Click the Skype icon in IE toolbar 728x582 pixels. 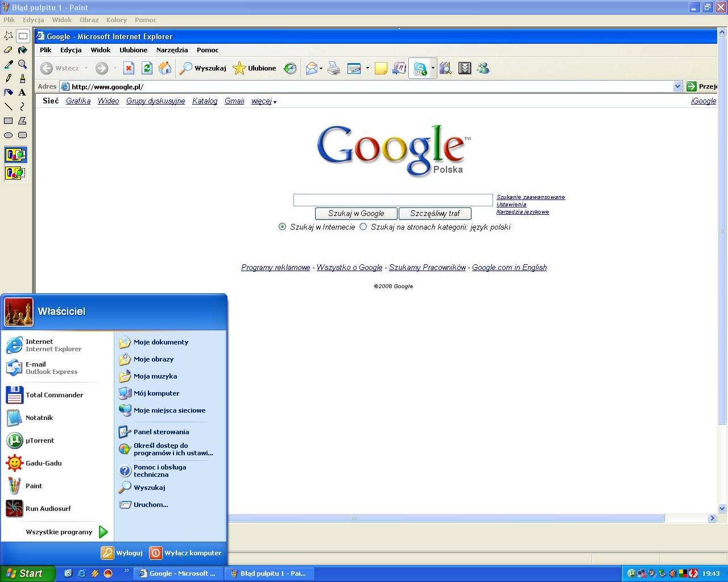(420, 69)
